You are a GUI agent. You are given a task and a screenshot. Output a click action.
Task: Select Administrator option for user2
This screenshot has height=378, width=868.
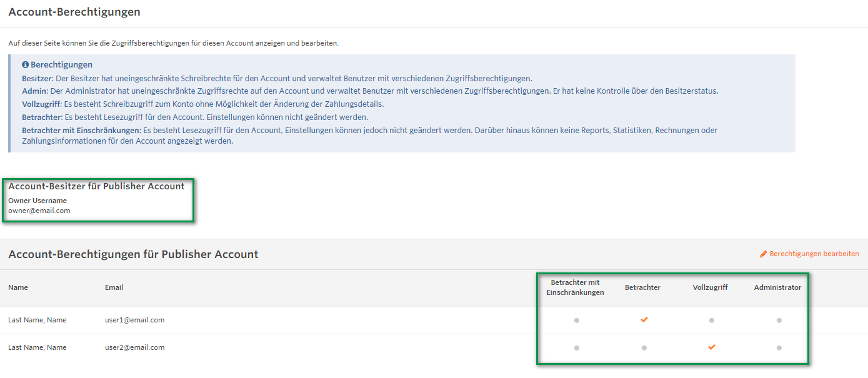pyautogui.click(x=779, y=348)
